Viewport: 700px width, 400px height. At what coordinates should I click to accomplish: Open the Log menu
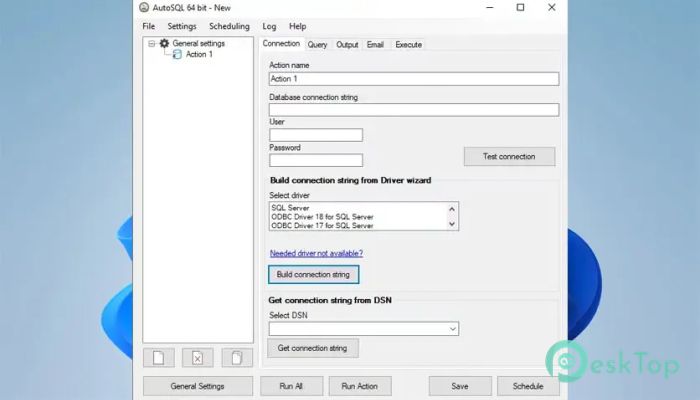click(x=269, y=26)
